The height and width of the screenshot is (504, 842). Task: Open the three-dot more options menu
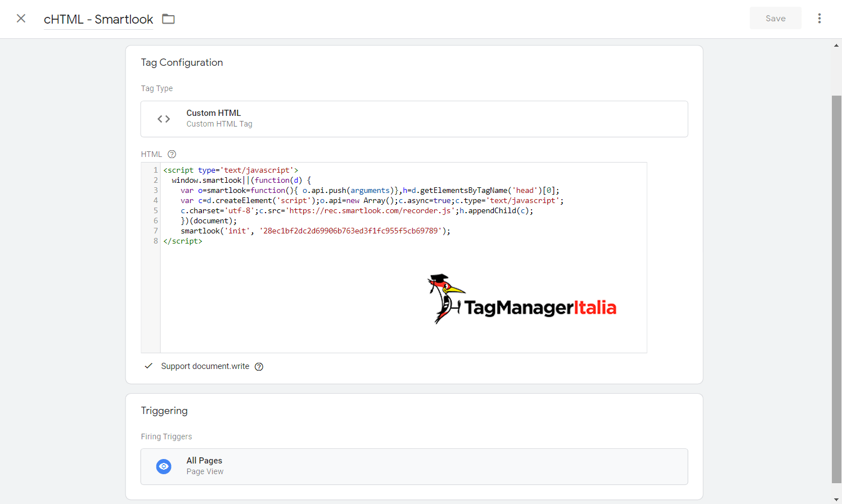(820, 19)
